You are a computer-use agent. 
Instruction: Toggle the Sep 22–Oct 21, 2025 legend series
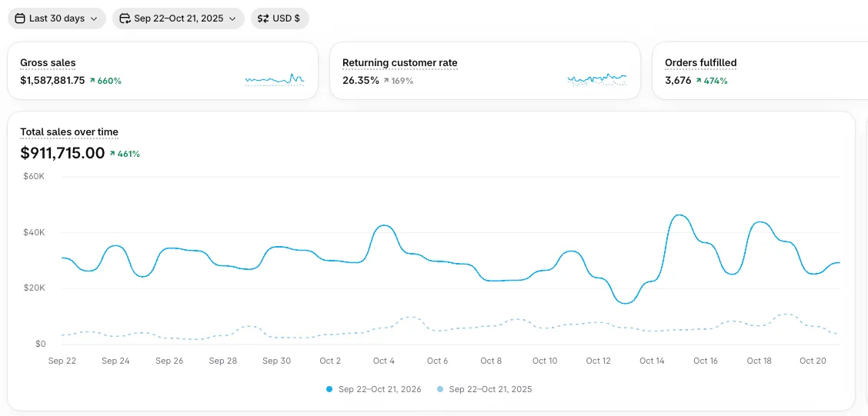484,389
